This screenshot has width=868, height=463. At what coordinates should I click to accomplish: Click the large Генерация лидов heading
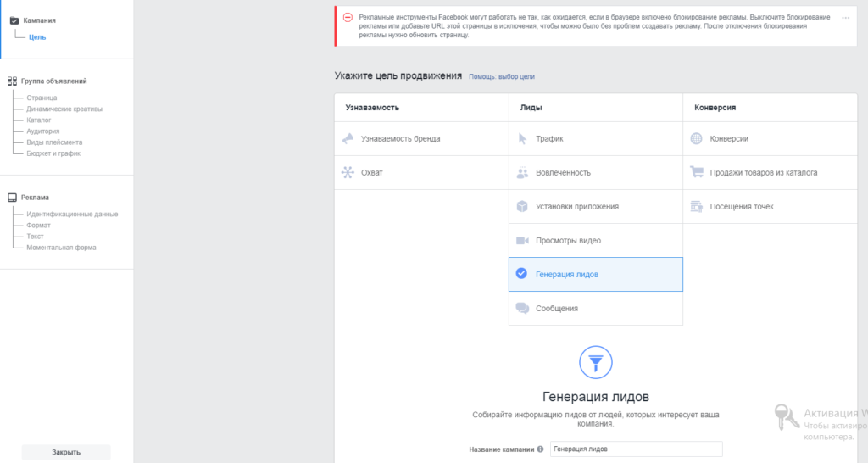pos(596,397)
